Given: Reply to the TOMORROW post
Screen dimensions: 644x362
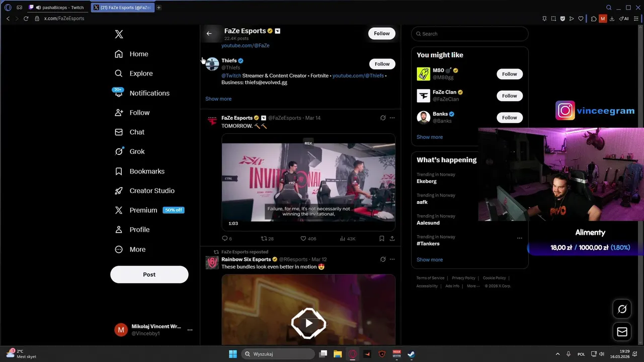Looking at the screenshot, I should (226, 238).
